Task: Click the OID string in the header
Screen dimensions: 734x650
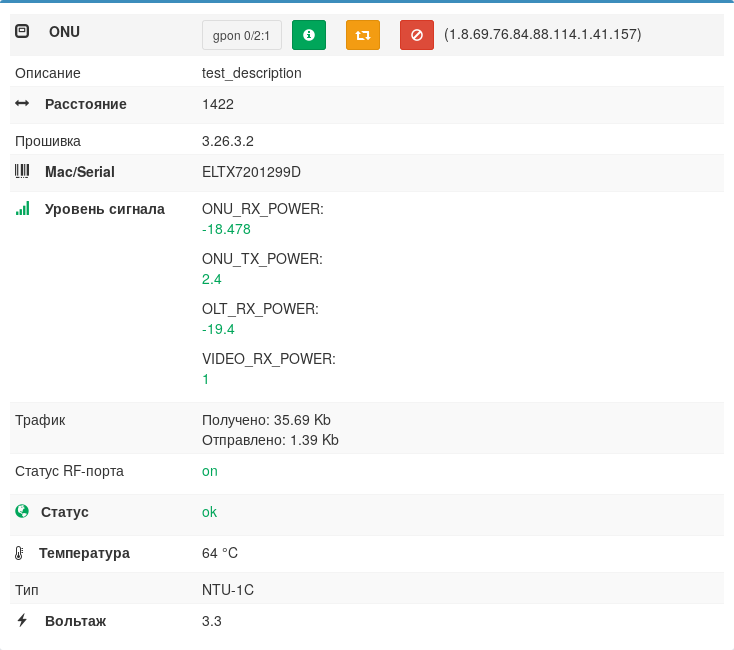Action: [543, 34]
